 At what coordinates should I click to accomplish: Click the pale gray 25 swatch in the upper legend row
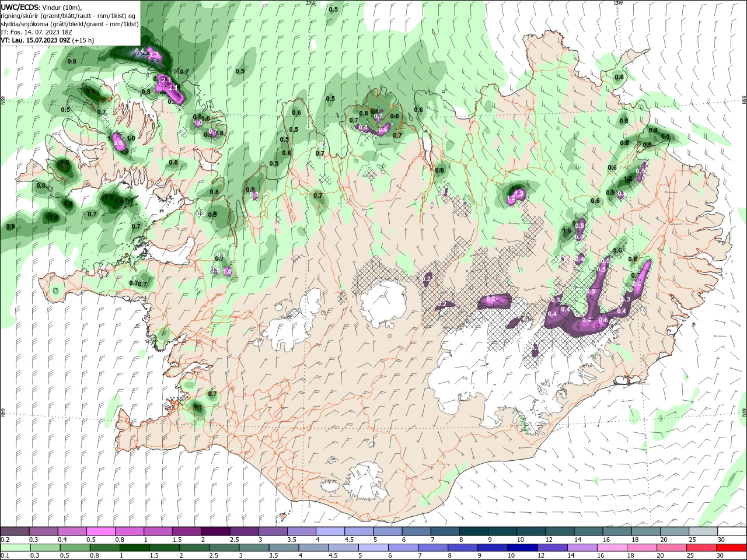[703, 531]
